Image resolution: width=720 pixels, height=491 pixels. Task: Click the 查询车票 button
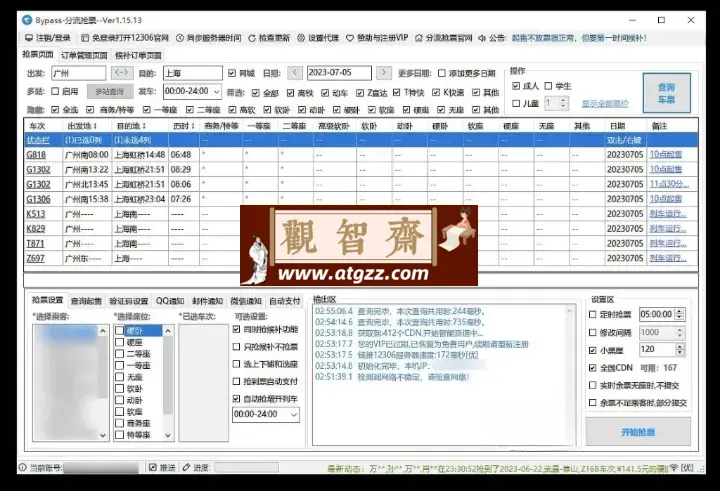(x=666, y=93)
